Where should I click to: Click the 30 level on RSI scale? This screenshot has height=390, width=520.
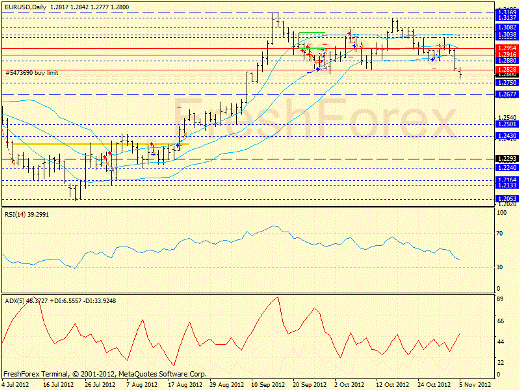(x=500, y=267)
